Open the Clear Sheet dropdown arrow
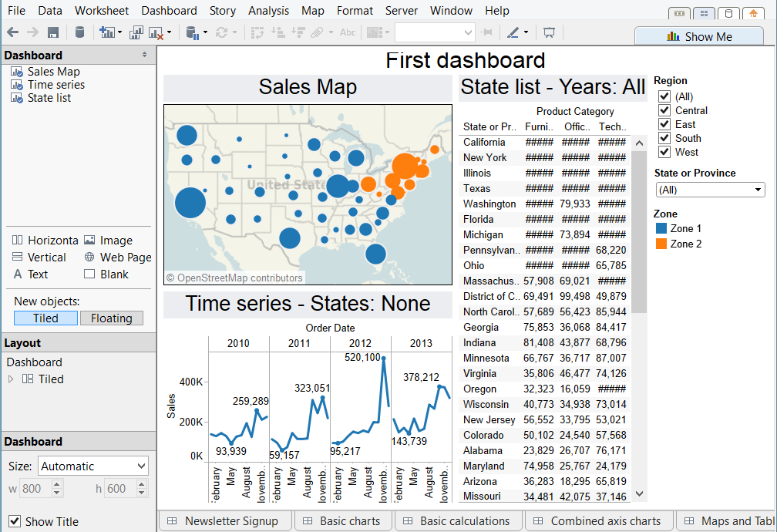777x532 pixels. [x=170, y=32]
